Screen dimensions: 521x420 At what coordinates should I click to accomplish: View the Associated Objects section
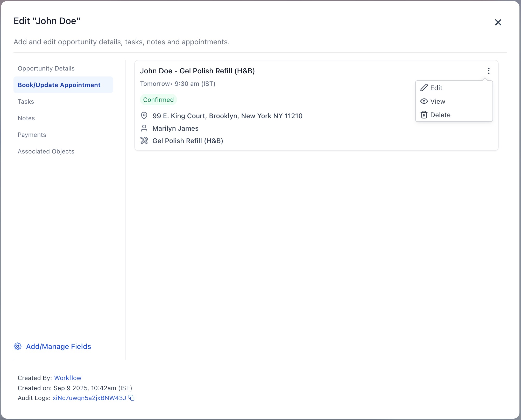pyautogui.click(x=46, y=151)
